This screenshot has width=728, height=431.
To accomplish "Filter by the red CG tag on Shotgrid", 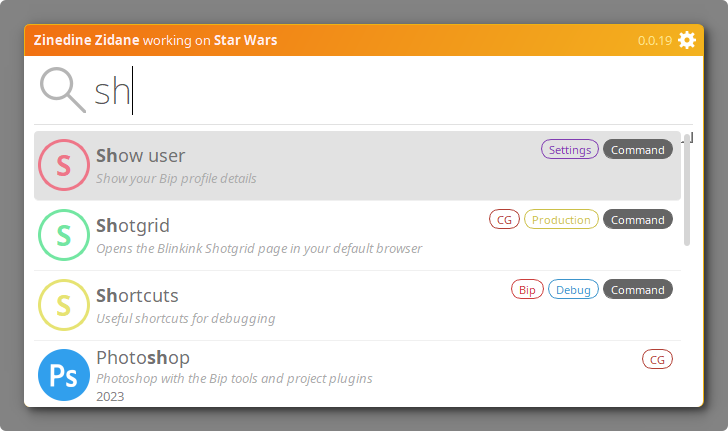I will point(505,220).
